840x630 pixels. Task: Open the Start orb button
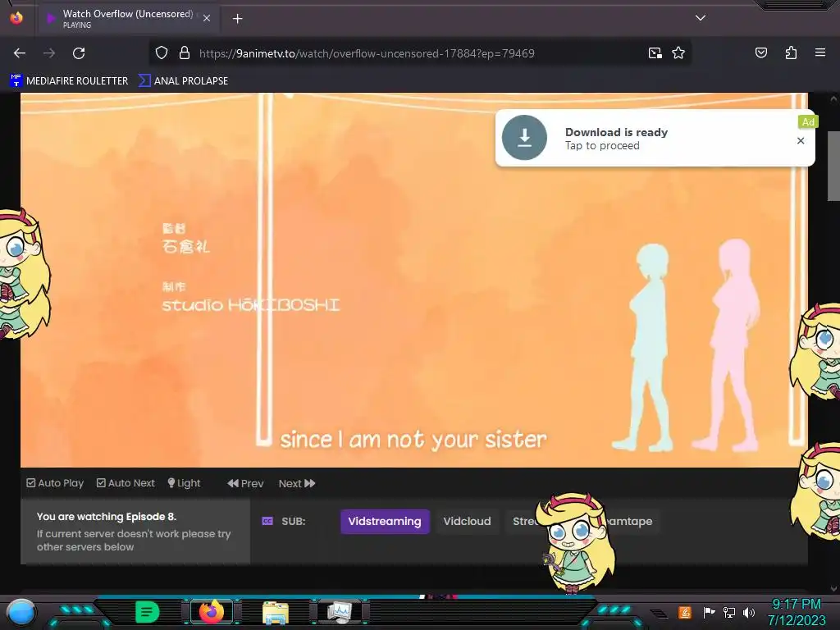click(x=21, y=613)
